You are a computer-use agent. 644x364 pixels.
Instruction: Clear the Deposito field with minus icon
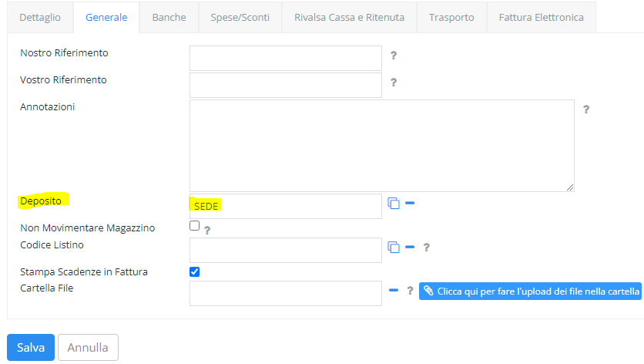[x=410, y=203]
